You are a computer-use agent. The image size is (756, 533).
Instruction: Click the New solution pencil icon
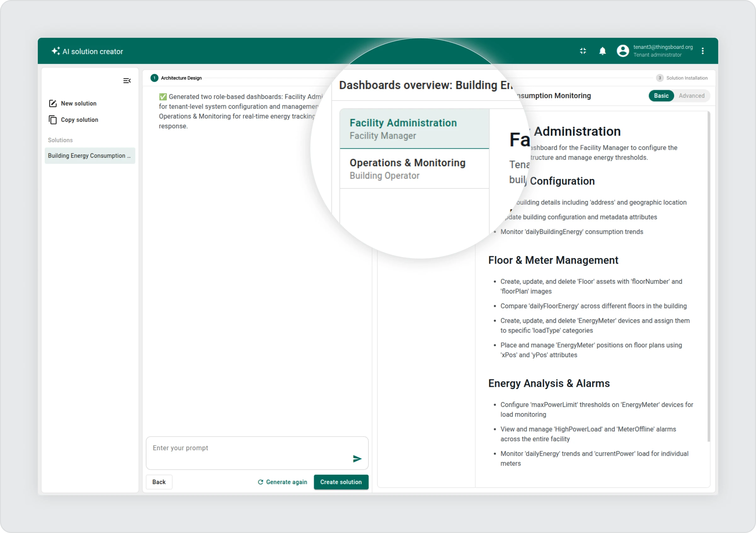53,103
